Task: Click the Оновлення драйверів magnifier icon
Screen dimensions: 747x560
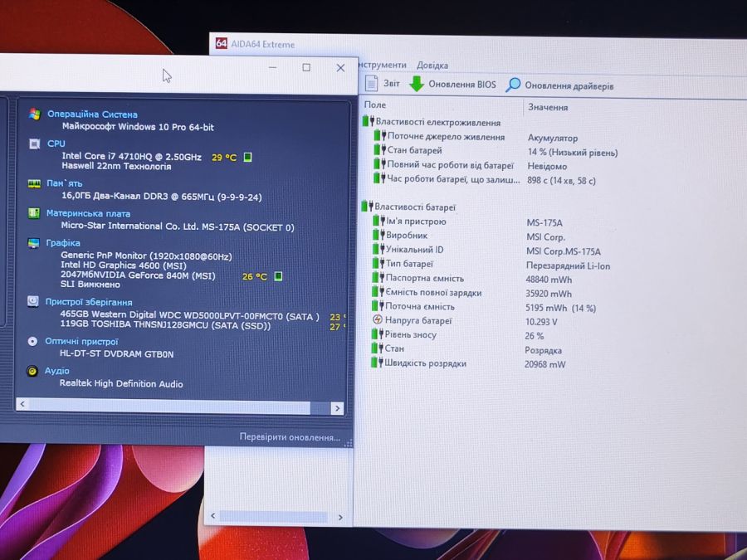Action: 513,85
